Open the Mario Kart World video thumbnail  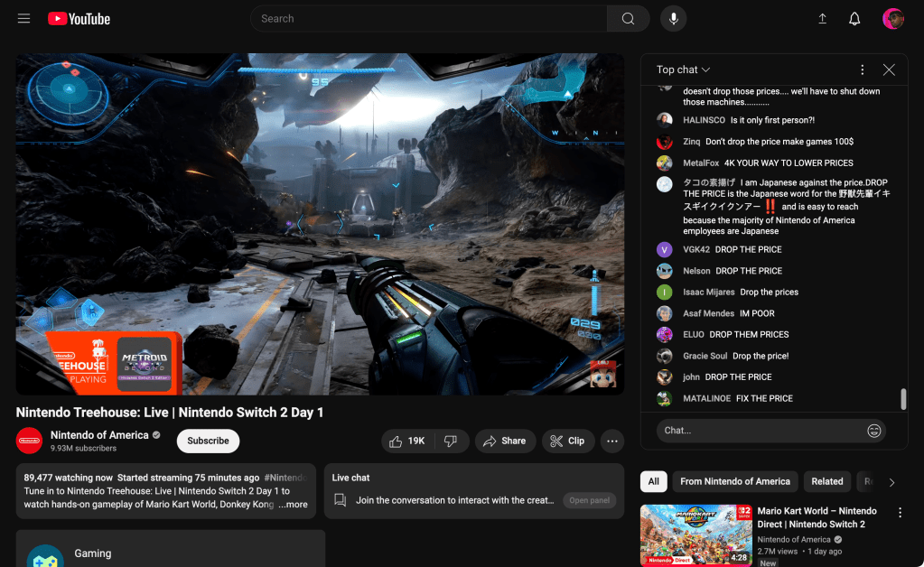click(695, 534)
